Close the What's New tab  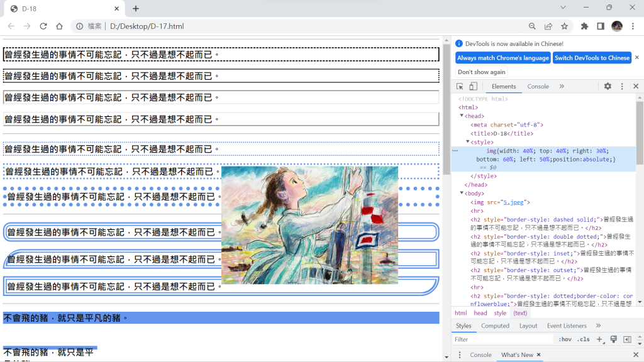click(538, 354)
